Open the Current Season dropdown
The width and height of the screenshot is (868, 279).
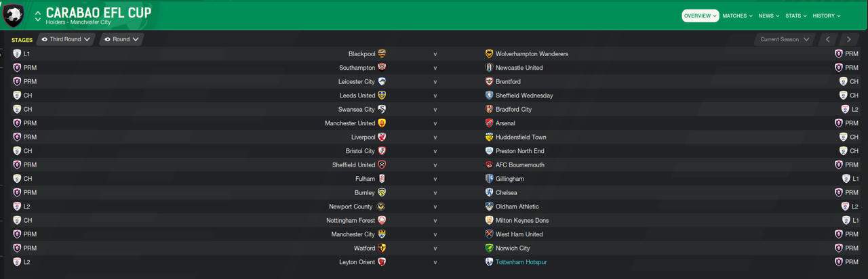pos(785,39)
